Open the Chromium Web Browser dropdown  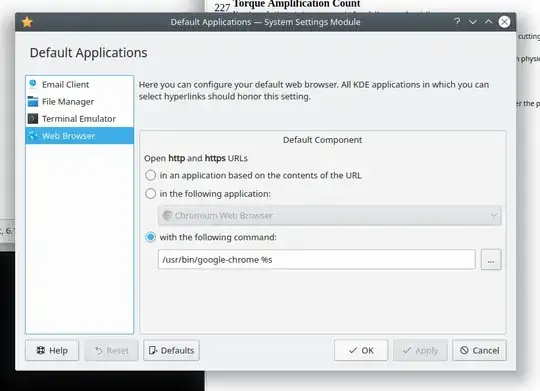tap(330, 216)
